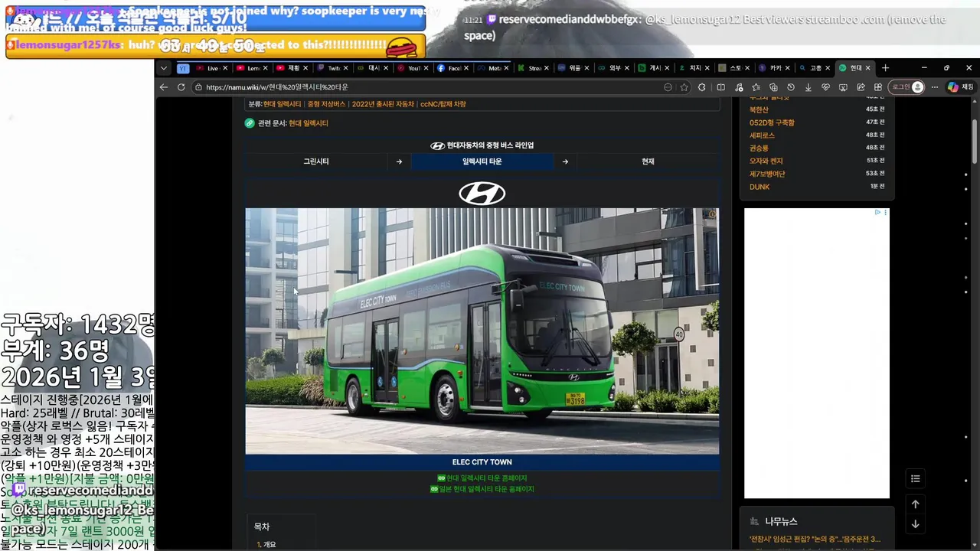Open recent change 제7보병여단

[x=767, y=174]
